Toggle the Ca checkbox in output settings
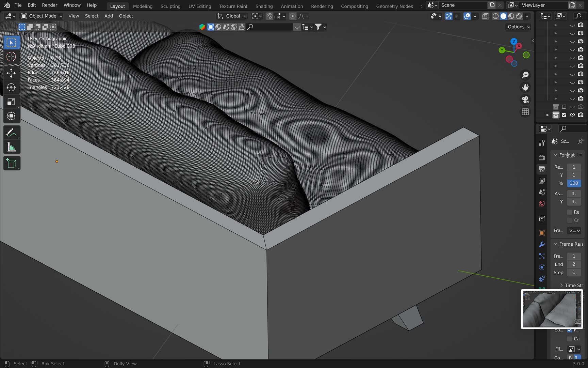The height and width of the screenshot is (368, 588). click(570, 339)
